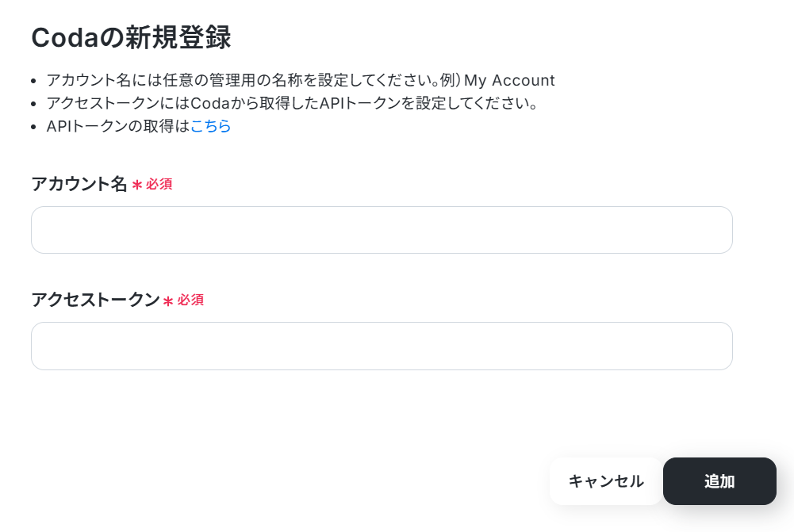794x532 pixels.
Task: Submit the form with the dark 追加 button
Action: 719,481
